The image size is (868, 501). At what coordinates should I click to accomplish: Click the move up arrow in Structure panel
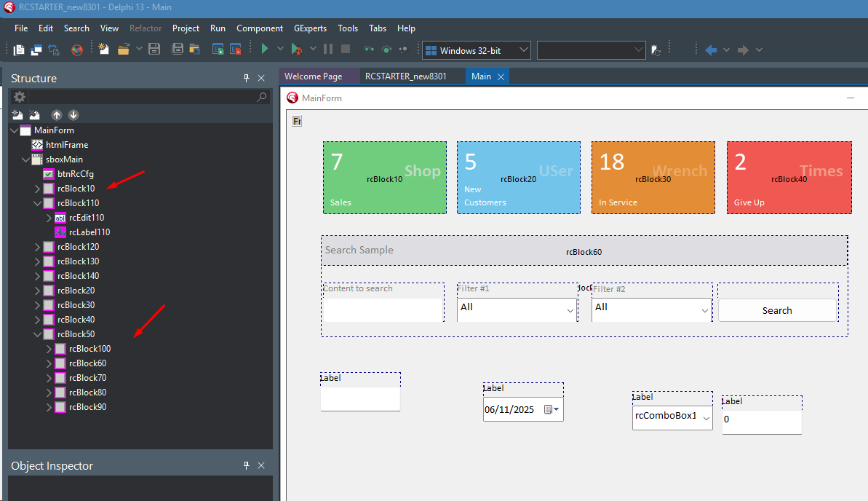57,115
